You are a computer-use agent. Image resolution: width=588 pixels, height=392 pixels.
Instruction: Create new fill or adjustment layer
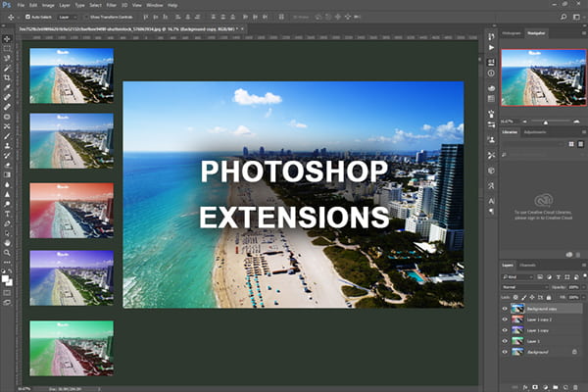point(545,387)
